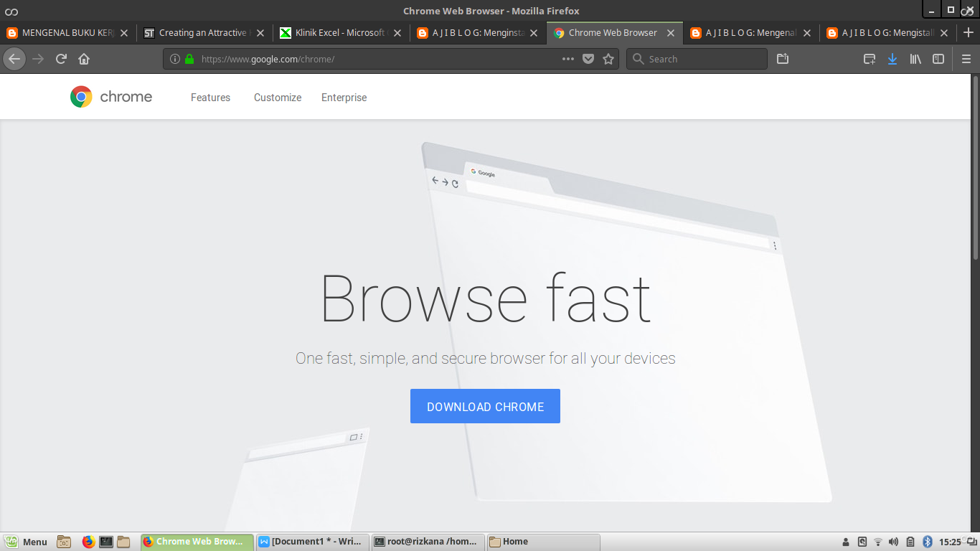Click the Show Desktop panel icon
980x551 pixels.
point(64,542)
